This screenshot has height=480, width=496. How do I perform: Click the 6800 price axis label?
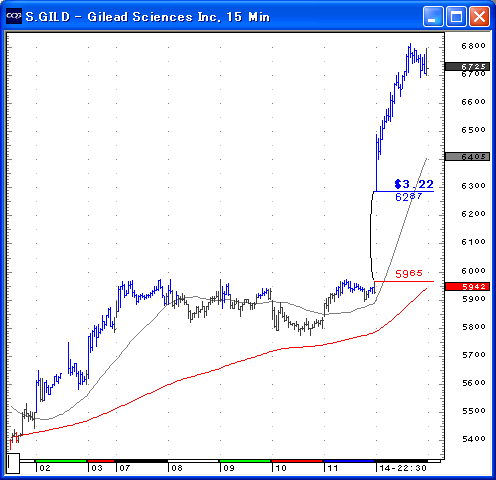coord(473,46)
